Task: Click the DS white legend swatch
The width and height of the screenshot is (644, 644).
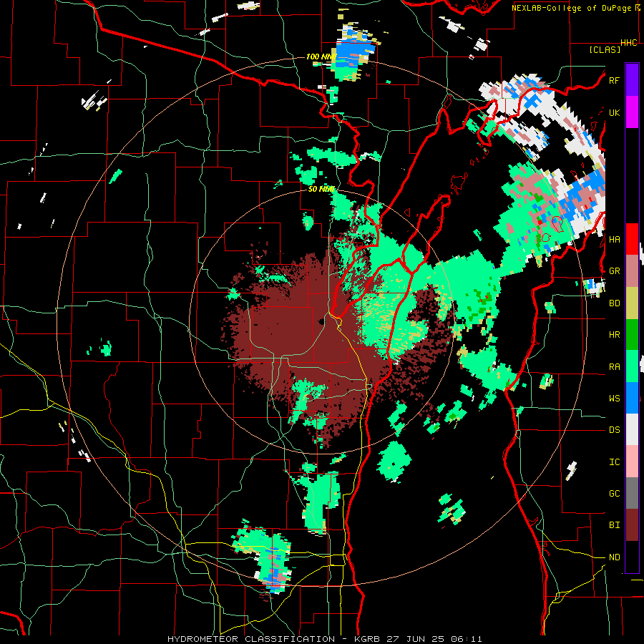Action: click(632, 429)
